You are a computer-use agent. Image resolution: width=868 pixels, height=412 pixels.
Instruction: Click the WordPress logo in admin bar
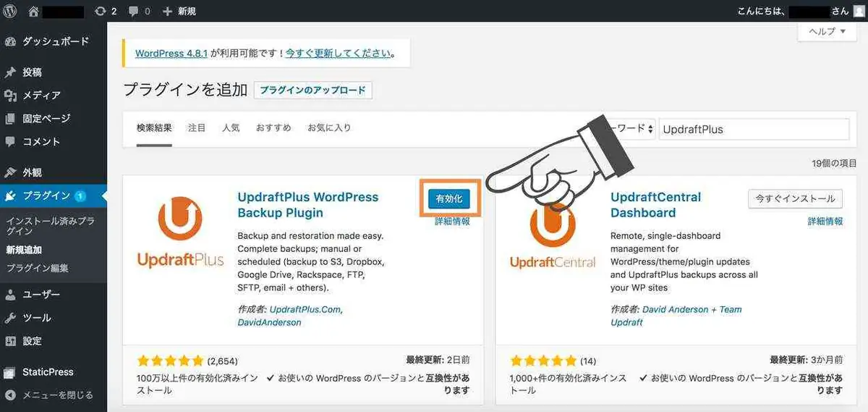point(10,11)
